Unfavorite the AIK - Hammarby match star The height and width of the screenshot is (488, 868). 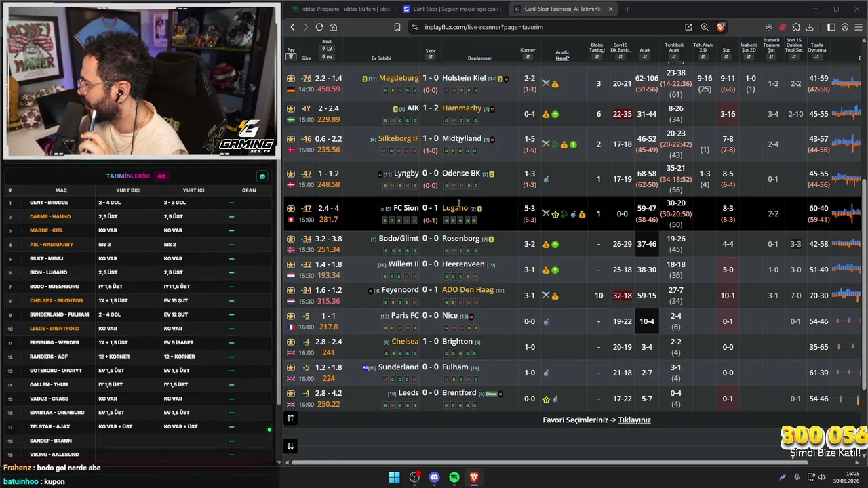point(291,108)
